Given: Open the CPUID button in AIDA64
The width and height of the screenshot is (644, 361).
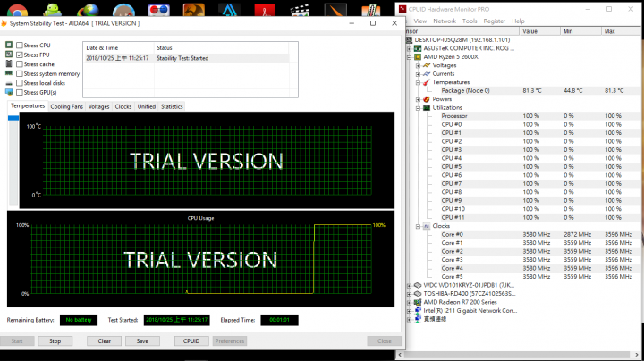Looking at the screenshot, I should click(x=191, y=341).
